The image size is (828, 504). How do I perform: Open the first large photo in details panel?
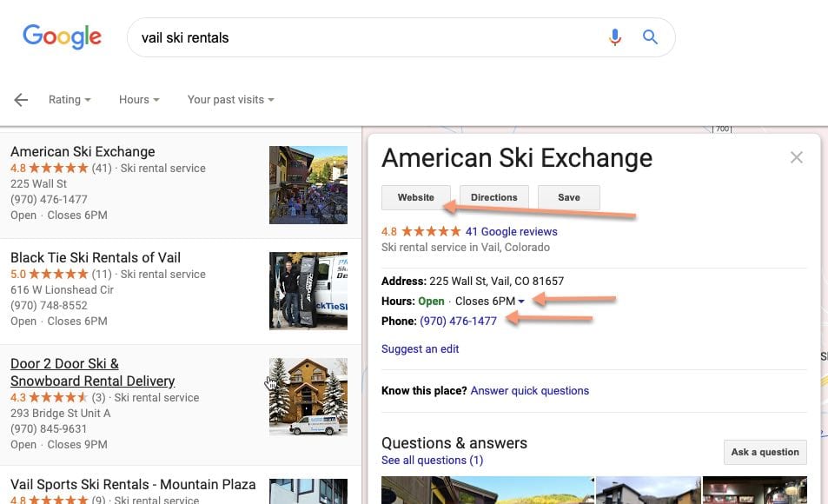click(488, 490)
